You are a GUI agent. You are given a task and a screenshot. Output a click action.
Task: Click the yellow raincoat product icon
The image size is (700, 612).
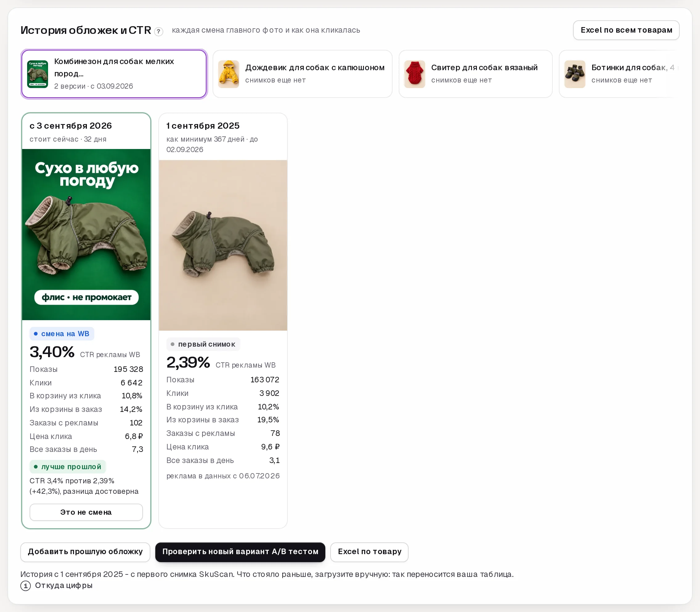click(x=228, y=74)
